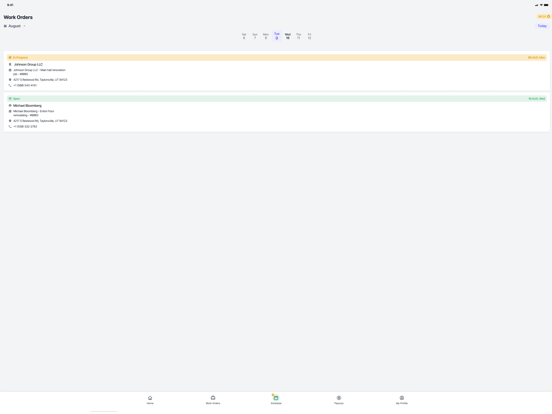The image size is (552, 414).
Task: Select Fri 12 in the week strip
Action: pyautogui.click(x=309, y=36)
